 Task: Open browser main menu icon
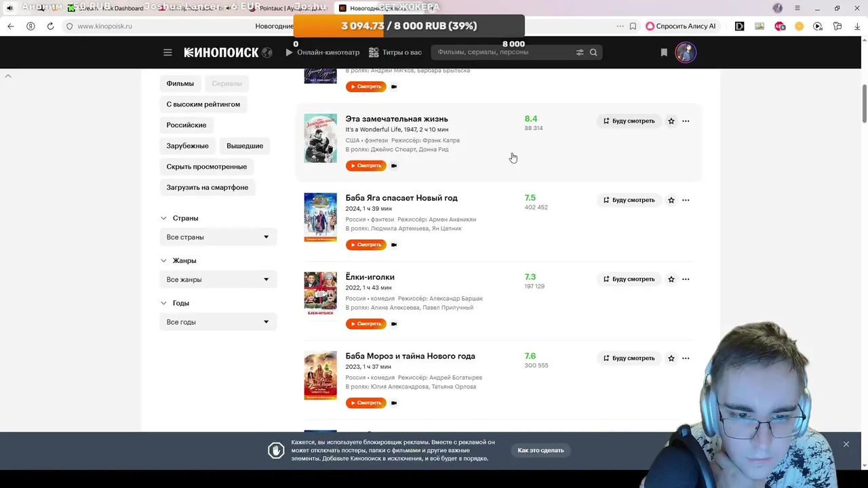[797, 8]
